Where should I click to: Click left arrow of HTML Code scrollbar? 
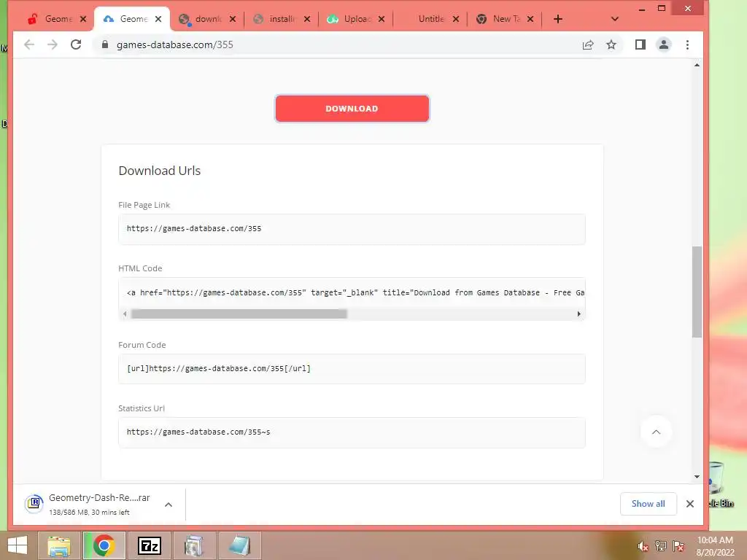125,314
